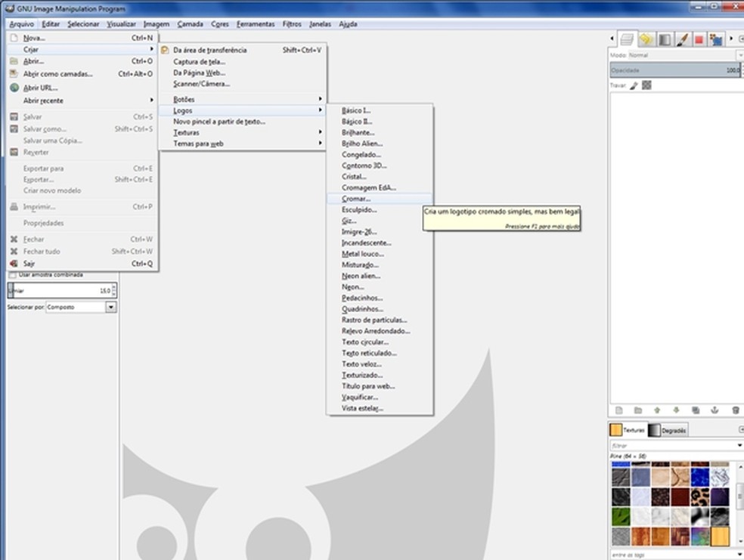Screen dimensions: 744x560
Task: Click the Opacidade slider
Action: pos(673,70)
